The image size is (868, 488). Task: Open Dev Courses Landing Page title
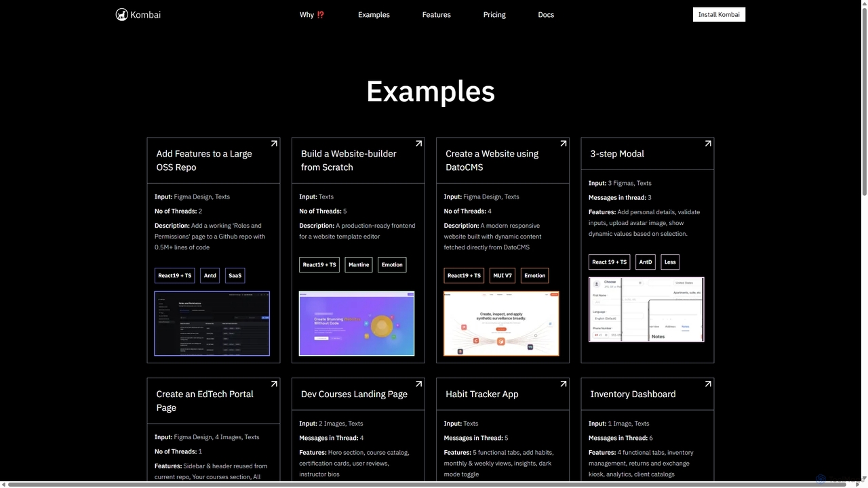click(x=354, y=394)
